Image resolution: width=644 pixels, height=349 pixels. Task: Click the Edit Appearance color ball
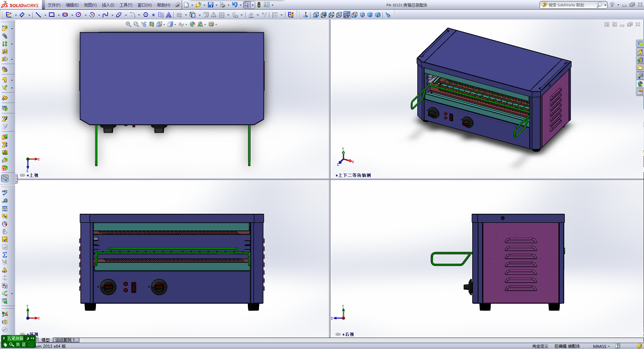(x=193, y=24)
